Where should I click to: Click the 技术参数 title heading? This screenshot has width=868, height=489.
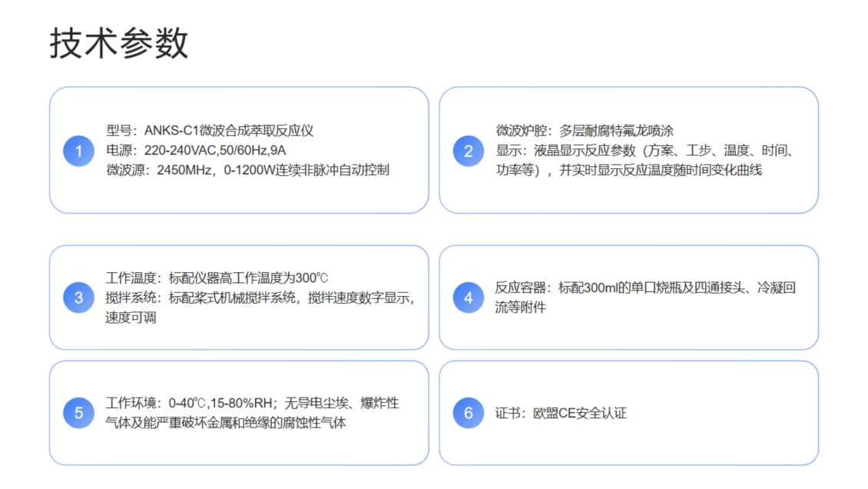[119, 43]
